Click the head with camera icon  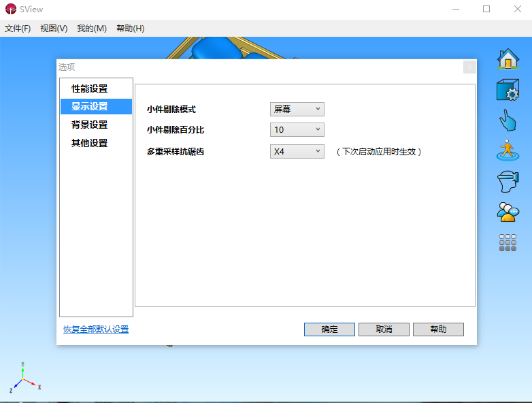(x=508, y=181)
